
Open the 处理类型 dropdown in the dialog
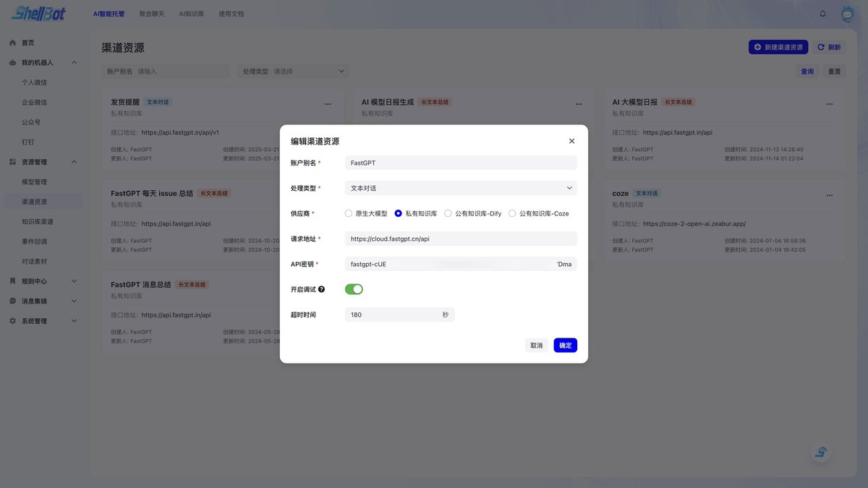[x=461, y=188]
